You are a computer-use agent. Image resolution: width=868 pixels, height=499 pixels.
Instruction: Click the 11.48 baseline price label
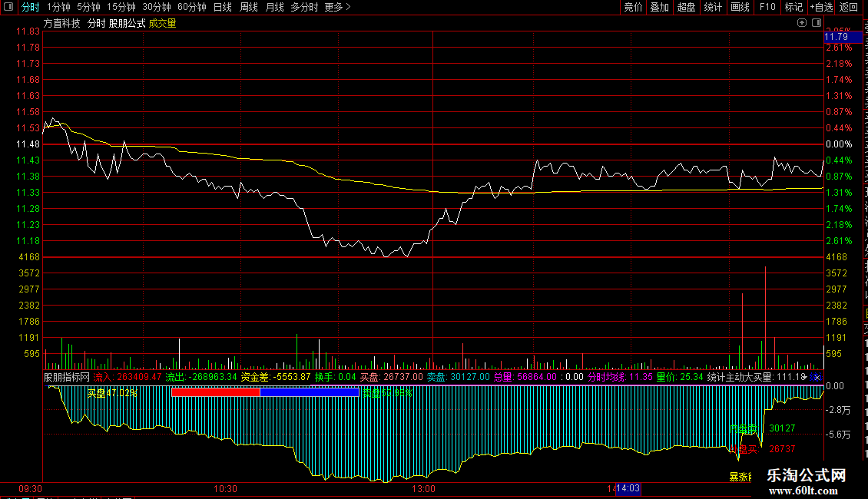[28, 144]
